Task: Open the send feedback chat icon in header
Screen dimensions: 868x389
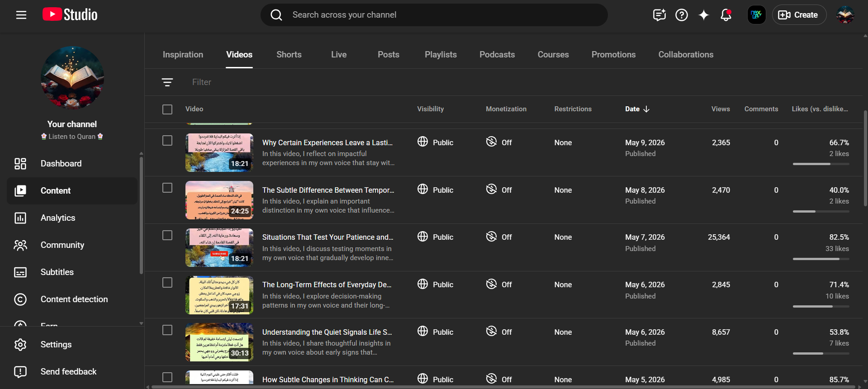Action: pyautogui.click(x=659, y=15)
